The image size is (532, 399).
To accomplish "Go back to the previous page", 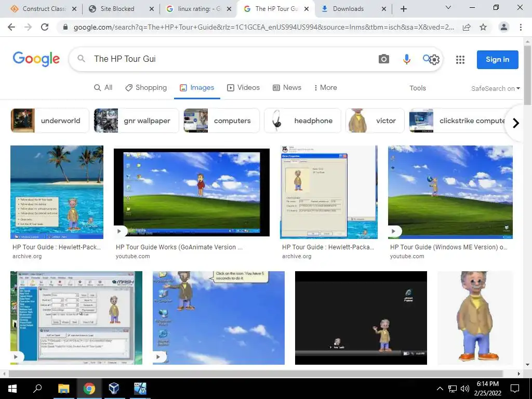I will click(x=11, y=27).
